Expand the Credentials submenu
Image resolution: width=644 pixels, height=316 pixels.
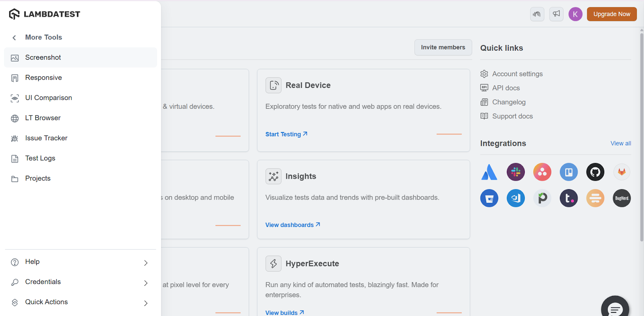click(146, 283)
